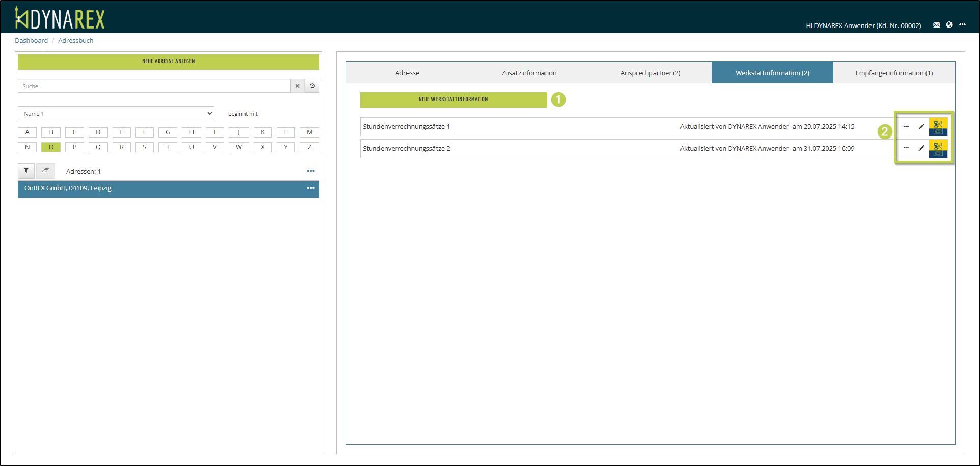Open the Name 1 dropdown
This screenshot has width=980, height=466.
coord(116,114)
